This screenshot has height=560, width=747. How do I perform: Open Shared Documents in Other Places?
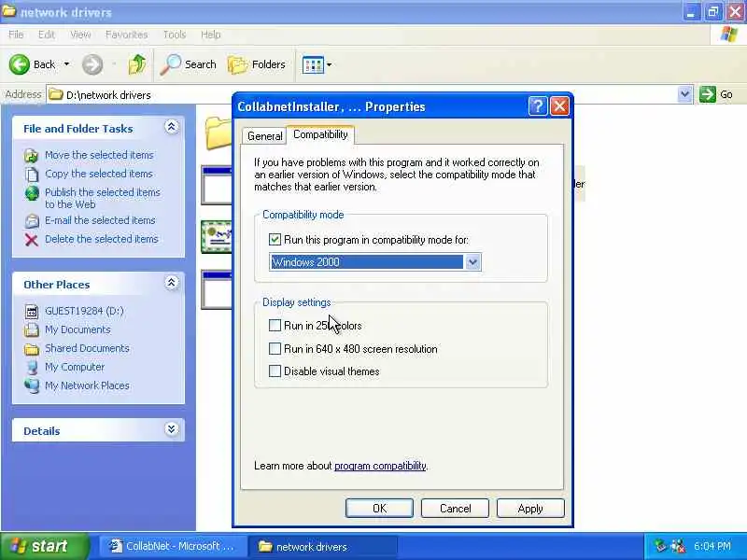point(87,348)
